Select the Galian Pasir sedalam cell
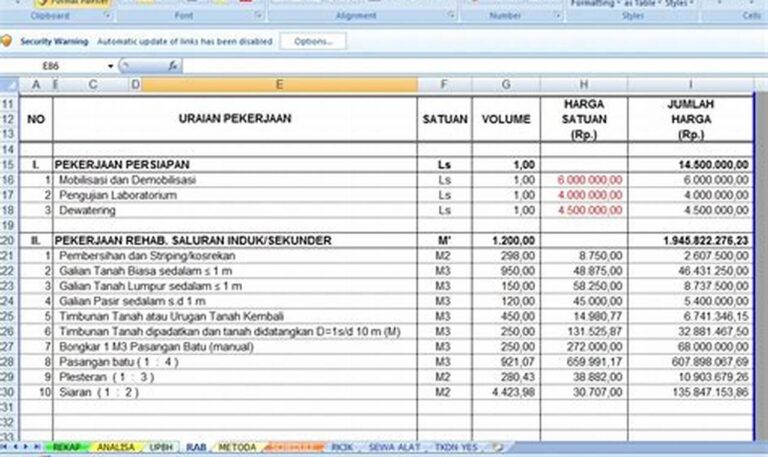 (x=235, y=301)
